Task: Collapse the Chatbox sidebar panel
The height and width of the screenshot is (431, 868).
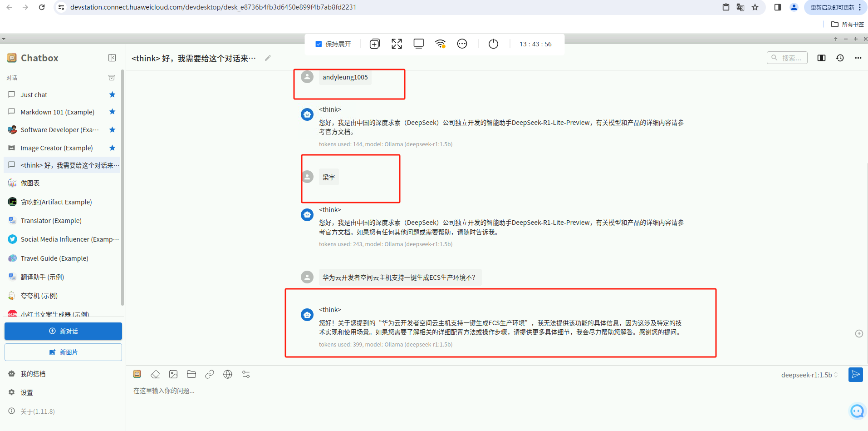Action: [112, 58]
